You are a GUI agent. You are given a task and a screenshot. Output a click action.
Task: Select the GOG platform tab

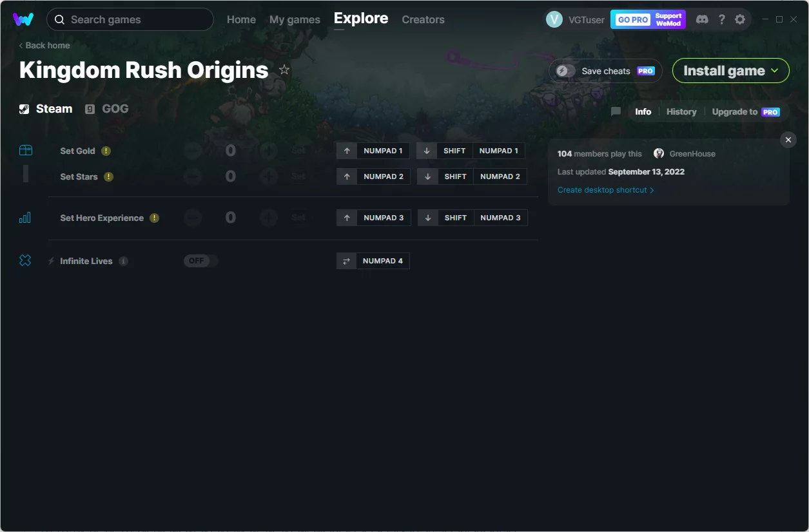coord(107,109)
